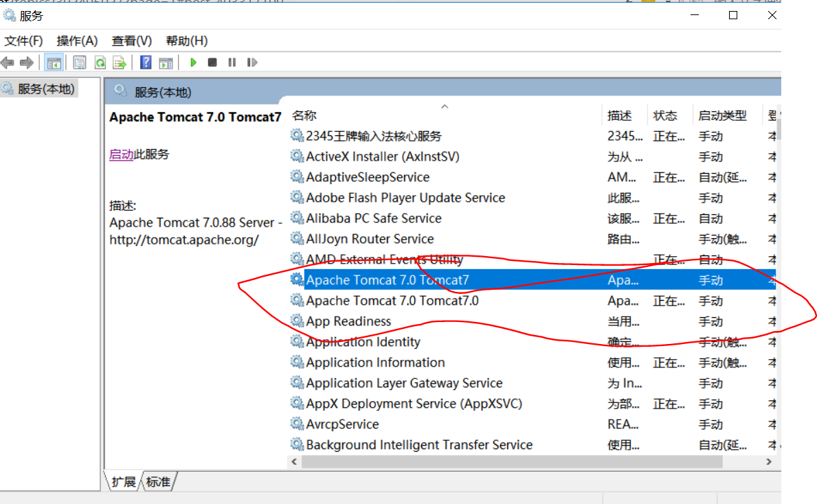
Task: Toggle the action pane toolbar icon
Action: coord(166,63)
